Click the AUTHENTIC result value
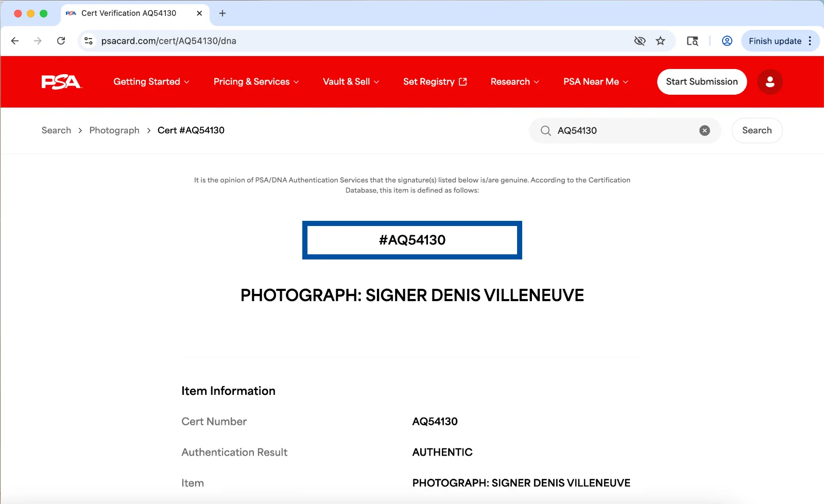 click(442, 453)
